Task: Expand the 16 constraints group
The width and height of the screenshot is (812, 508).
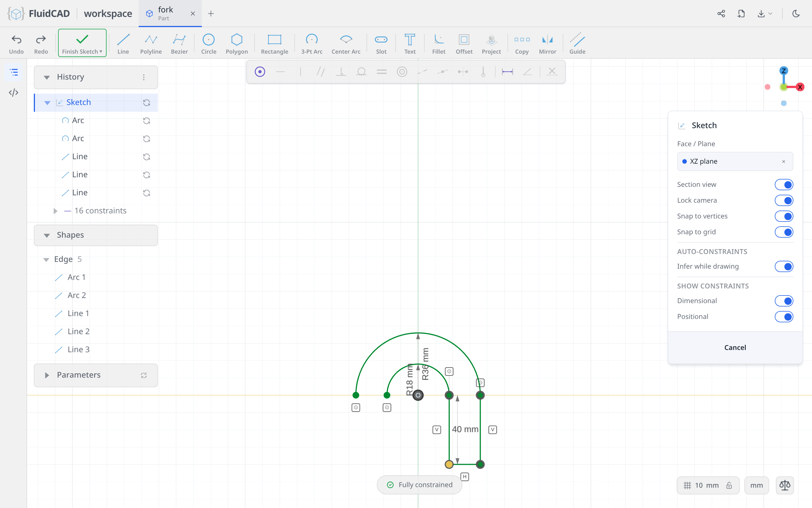Action: pos(55,211)
